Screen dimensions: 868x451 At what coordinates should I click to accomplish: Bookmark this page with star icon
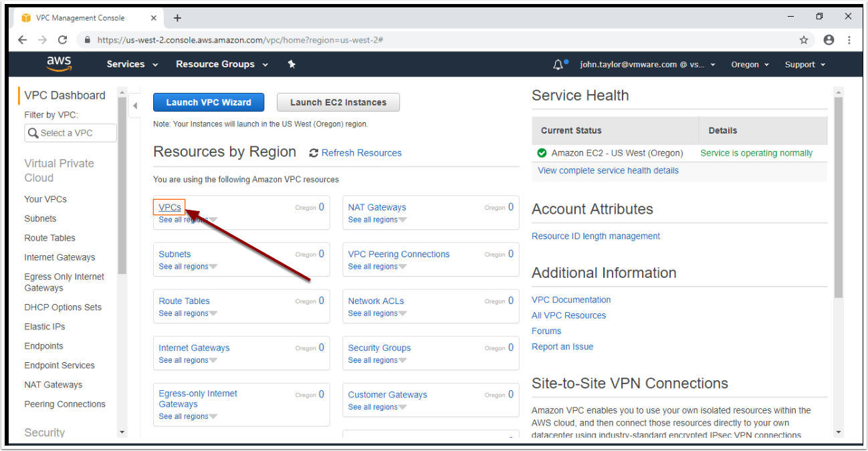pyautogui.click(x=804, y=40)
